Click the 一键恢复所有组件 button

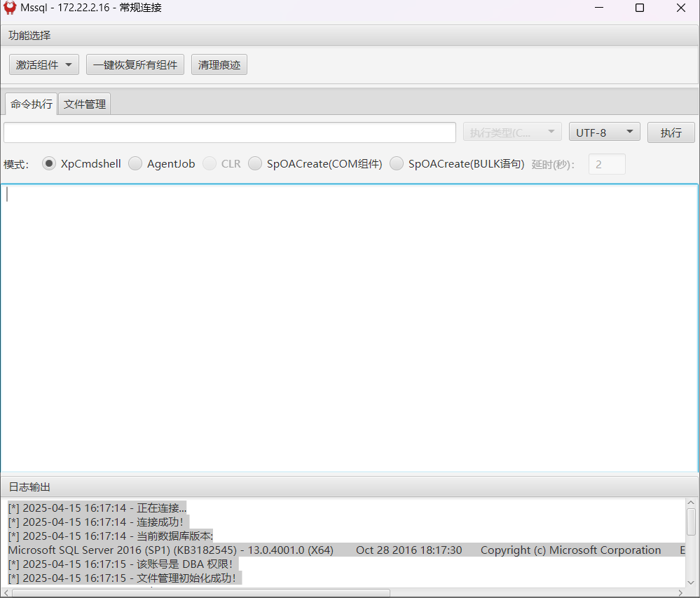coord(135,64)
